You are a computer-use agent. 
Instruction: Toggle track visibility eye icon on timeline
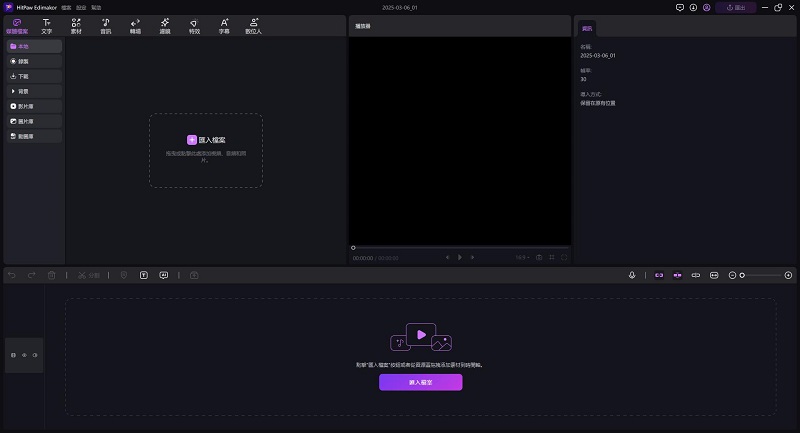24,355
